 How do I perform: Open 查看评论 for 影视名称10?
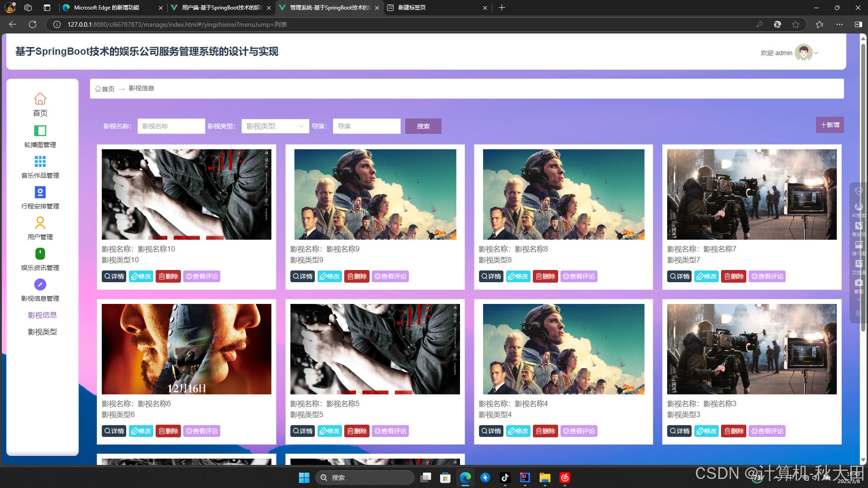click(x=202, y=276)
